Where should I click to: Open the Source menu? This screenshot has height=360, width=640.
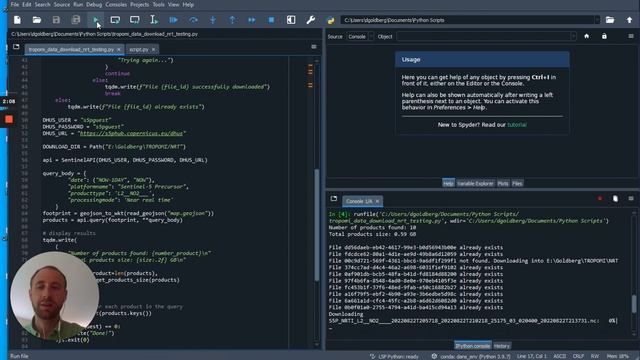coord(62,4)
